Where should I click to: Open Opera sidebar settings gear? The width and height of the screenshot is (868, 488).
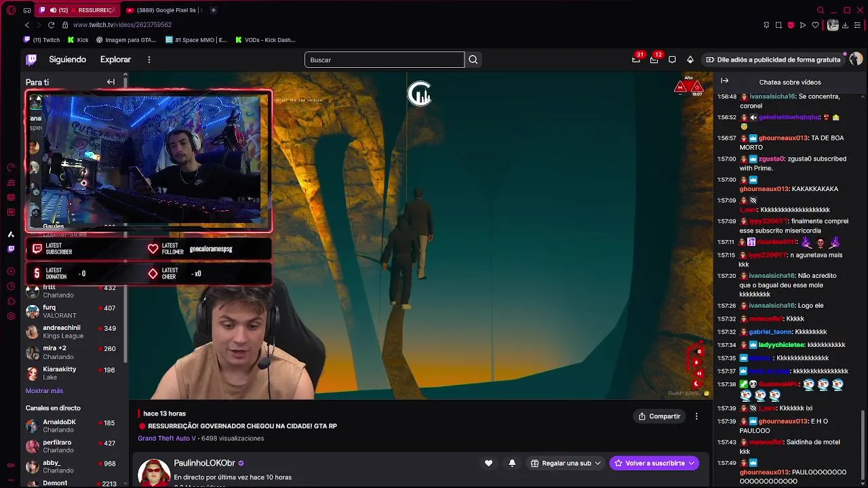11,317
